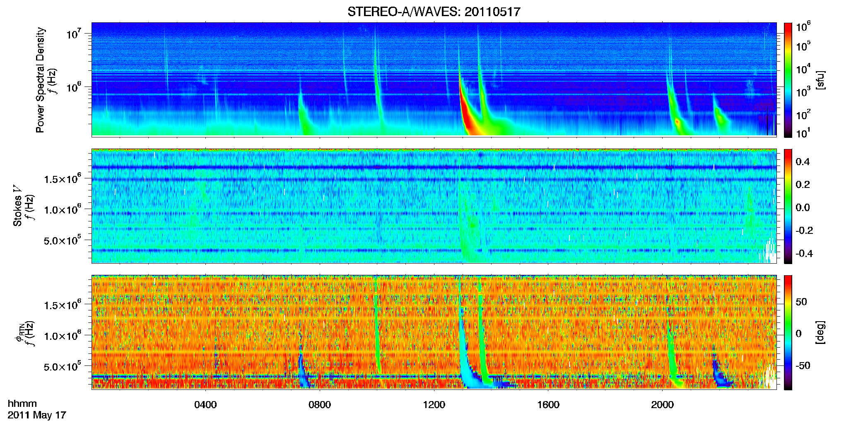
Task: Click the 0.4 tick on Stokes colorbar
Action: pos(803,162)
